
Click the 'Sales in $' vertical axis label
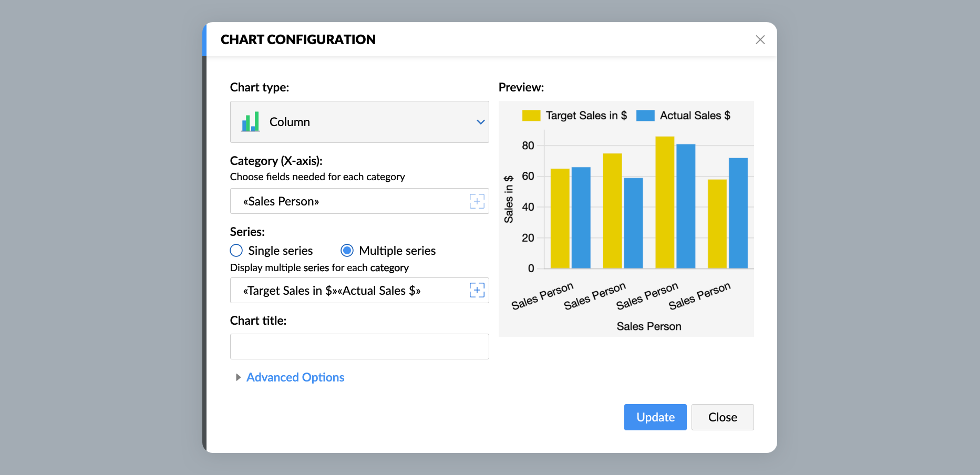[509, 199]
